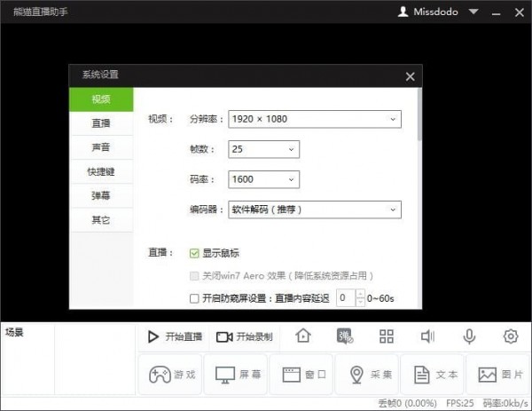Expand the 码率 dropdown showing 1600
The height and width of the screenshot is (411, 532).
click(263, 179)
